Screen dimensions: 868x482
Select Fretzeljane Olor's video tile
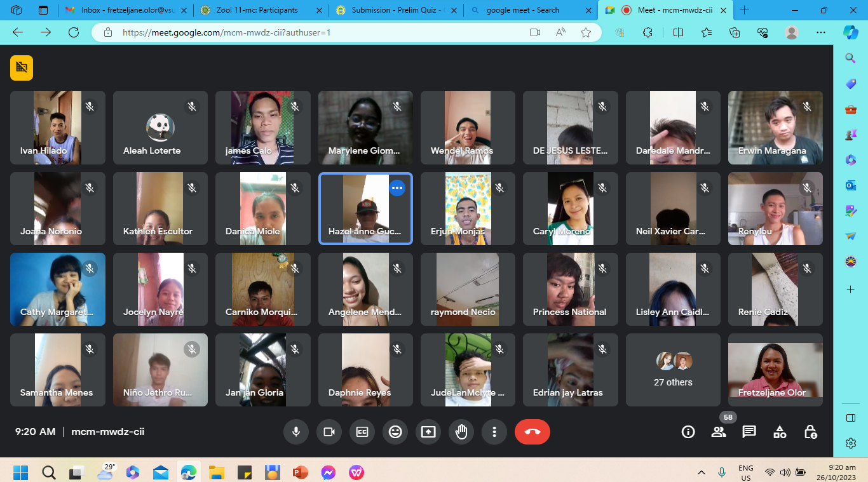coord(775,370)
